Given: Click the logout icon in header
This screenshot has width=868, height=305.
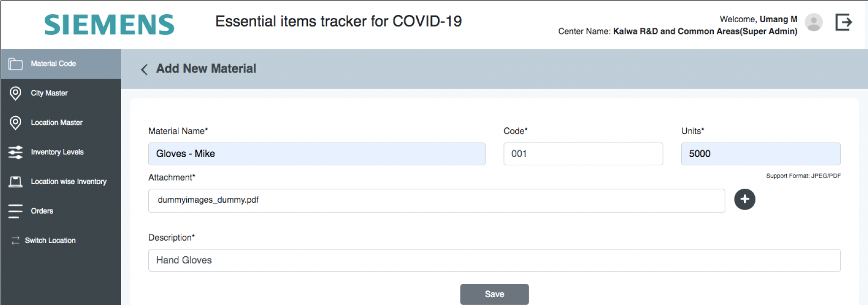Looking at the screenshot, I should pyautogui.click(x=843, y=22).
